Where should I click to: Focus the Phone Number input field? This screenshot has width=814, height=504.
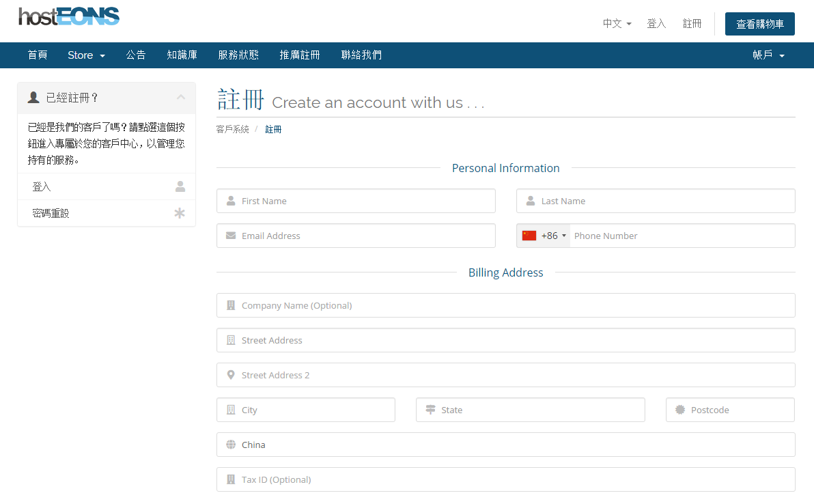(x=682, y=236)
